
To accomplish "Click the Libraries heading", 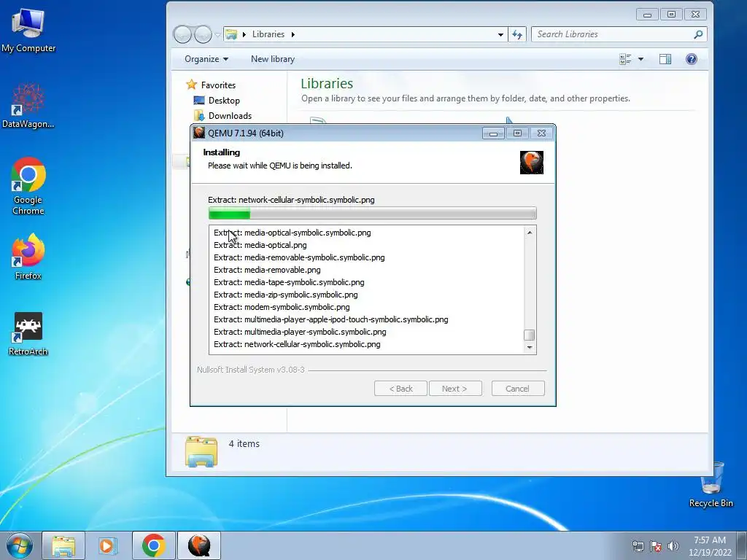I will pyautogui.click(x=327, y=83).
